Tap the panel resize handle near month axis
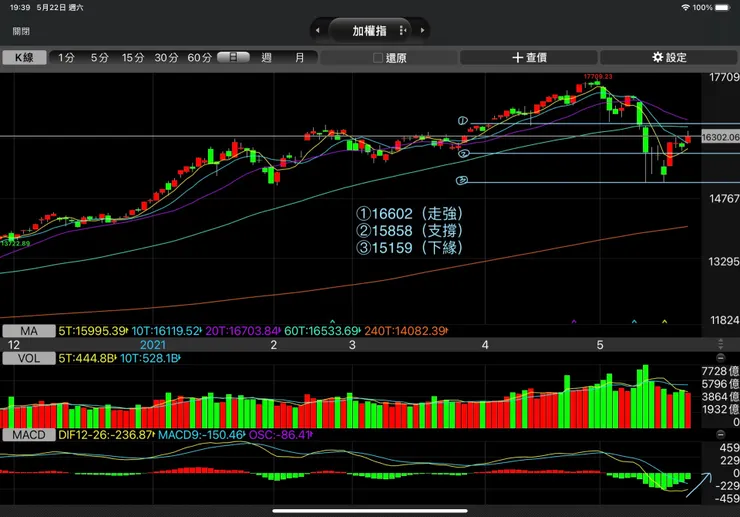 point(721,344)
